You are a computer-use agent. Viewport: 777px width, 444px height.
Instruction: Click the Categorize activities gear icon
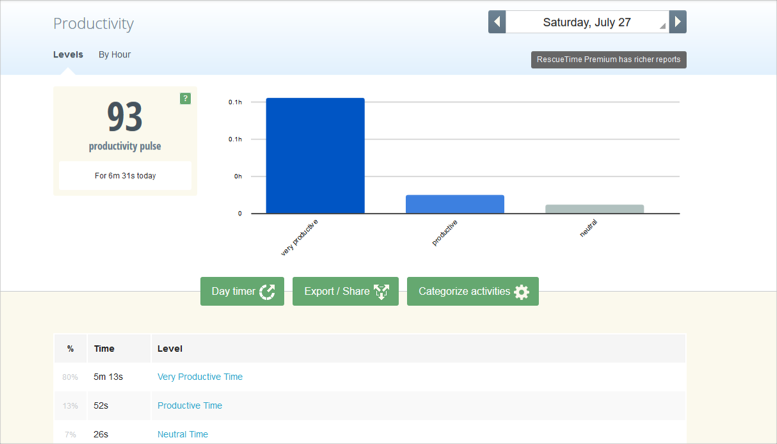[x=521, y=292]
